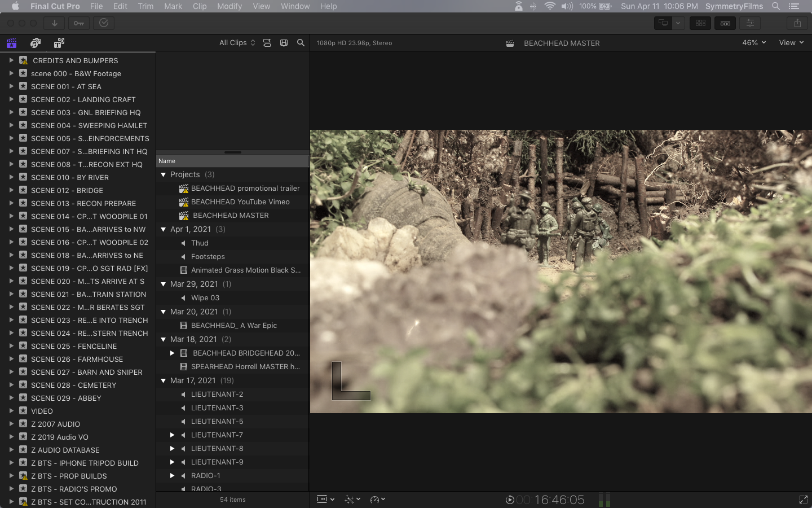Toggle the browser panel visibility
The height and width of the screenshot is (508, 812).
(700, 23)
